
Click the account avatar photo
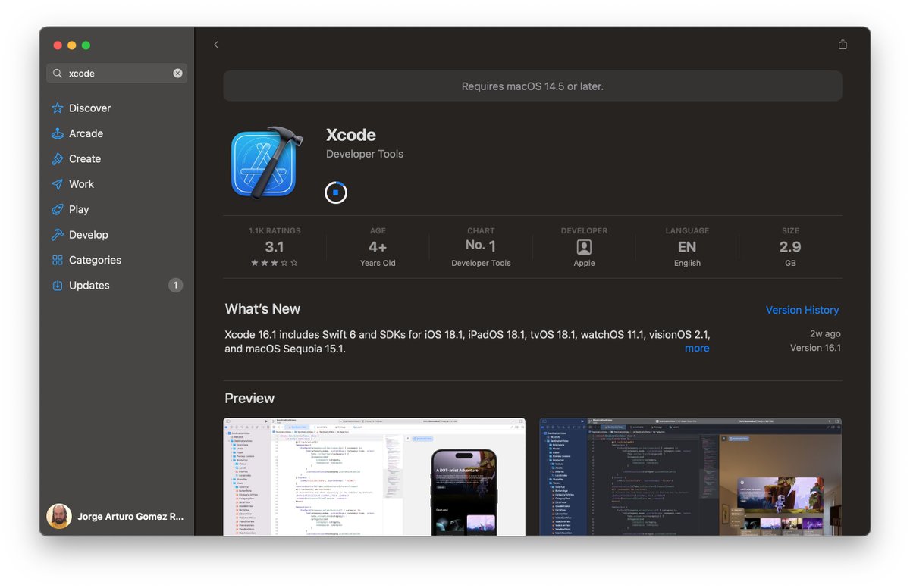click(59, 517)
